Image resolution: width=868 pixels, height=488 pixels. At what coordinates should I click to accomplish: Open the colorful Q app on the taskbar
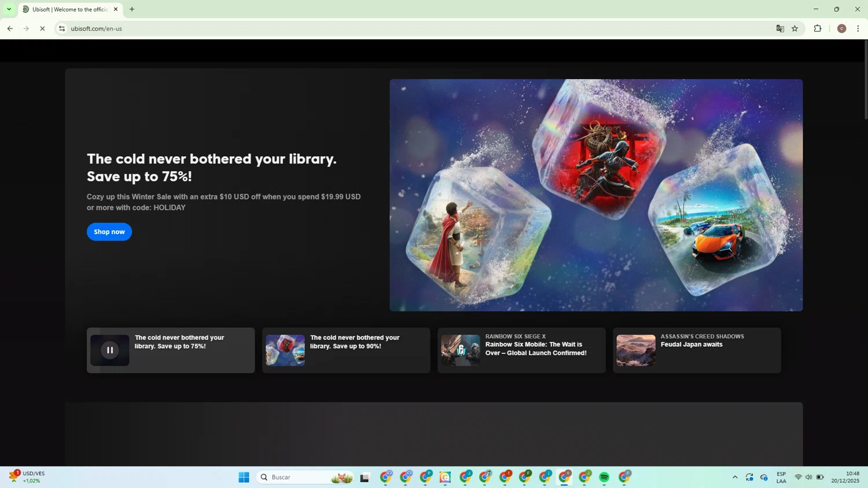tap(445, 477)
